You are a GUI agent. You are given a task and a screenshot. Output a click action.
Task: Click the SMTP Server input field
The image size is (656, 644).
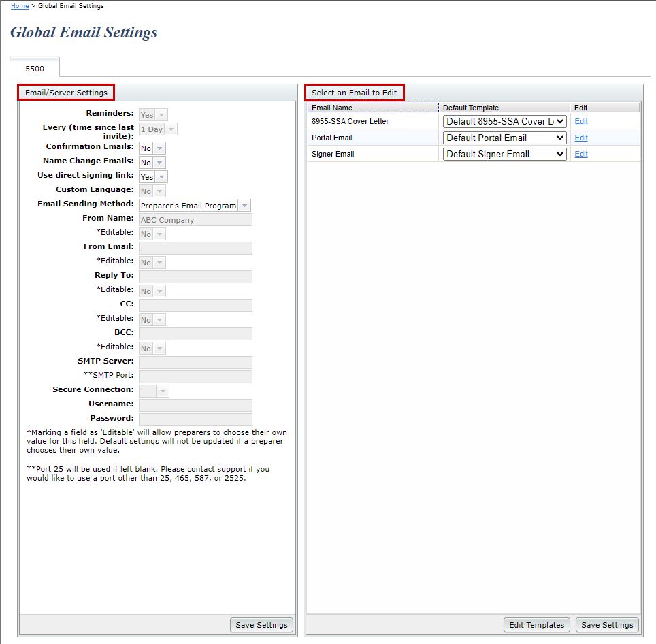coord(195,362)
